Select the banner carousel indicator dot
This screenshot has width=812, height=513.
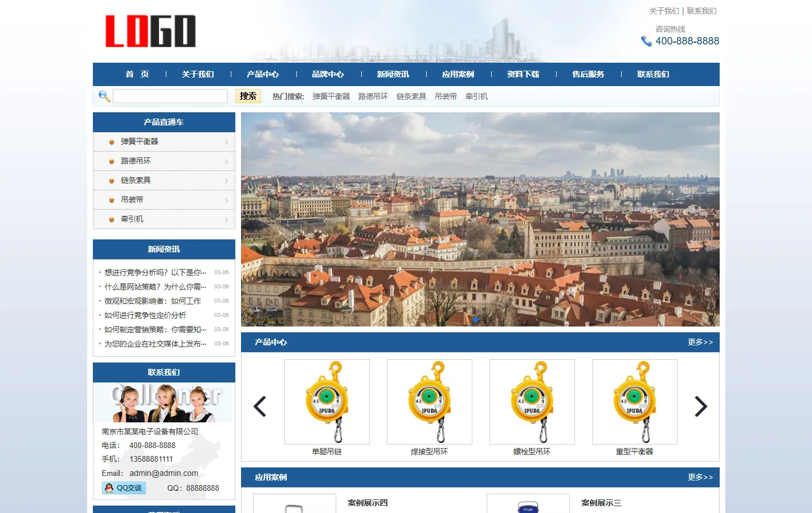click(476, 319)
